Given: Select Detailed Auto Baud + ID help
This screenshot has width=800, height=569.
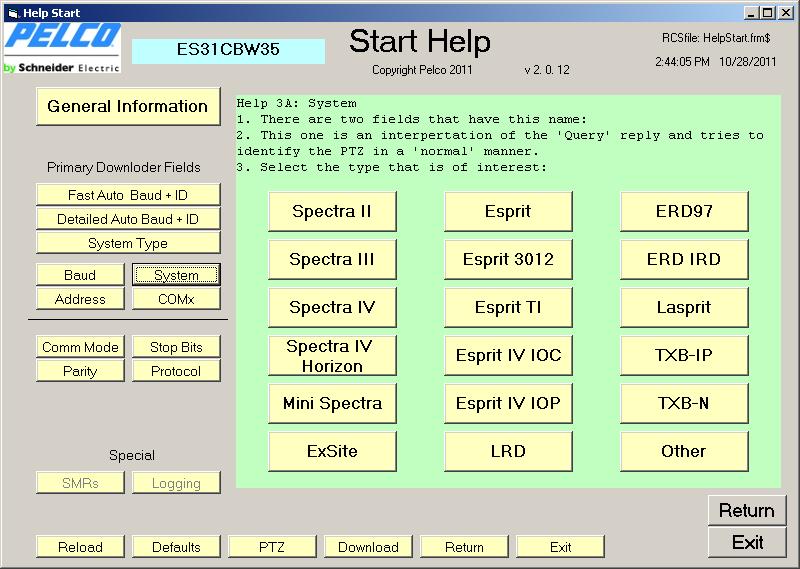Looking at the screenshot, I should point(128,219).
